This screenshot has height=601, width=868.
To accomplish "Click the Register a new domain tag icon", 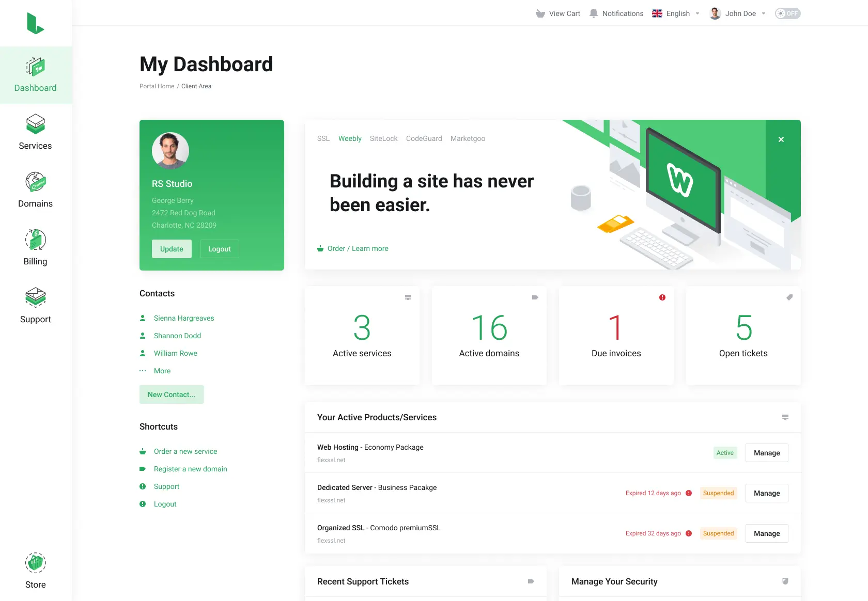I will 143,469.
